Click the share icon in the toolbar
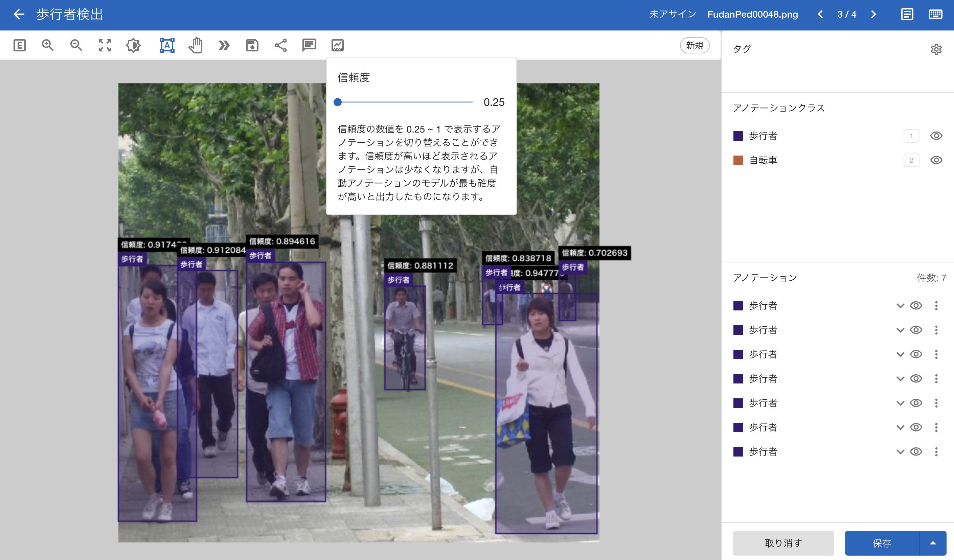Viewport: 954px width, 560px height. [x=280, y=45]
